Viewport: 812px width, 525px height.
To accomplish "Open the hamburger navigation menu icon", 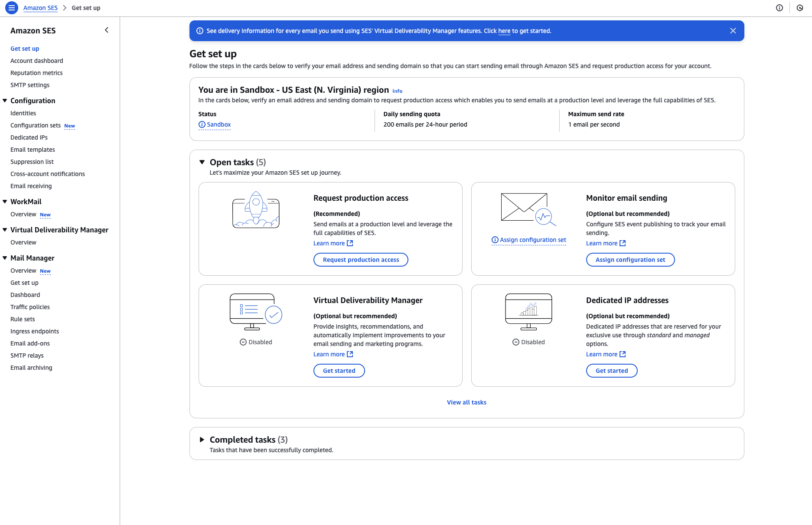I will (x=12, y=8).
